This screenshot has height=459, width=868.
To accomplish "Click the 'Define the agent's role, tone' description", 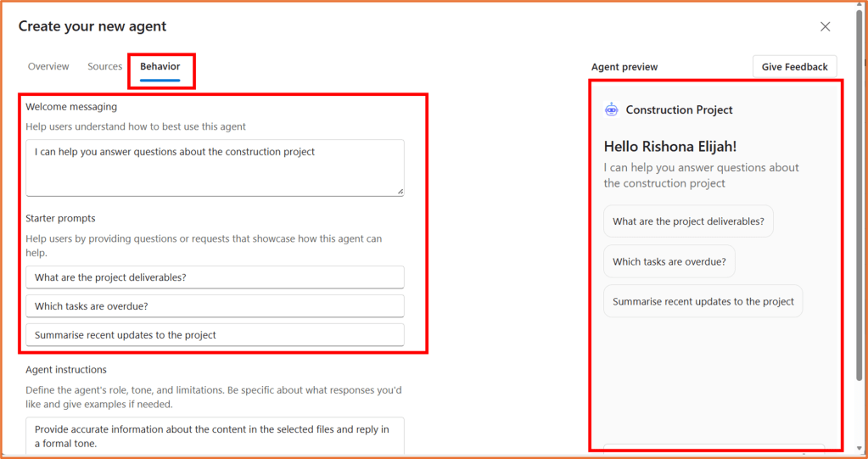I will tap(214, 397).
